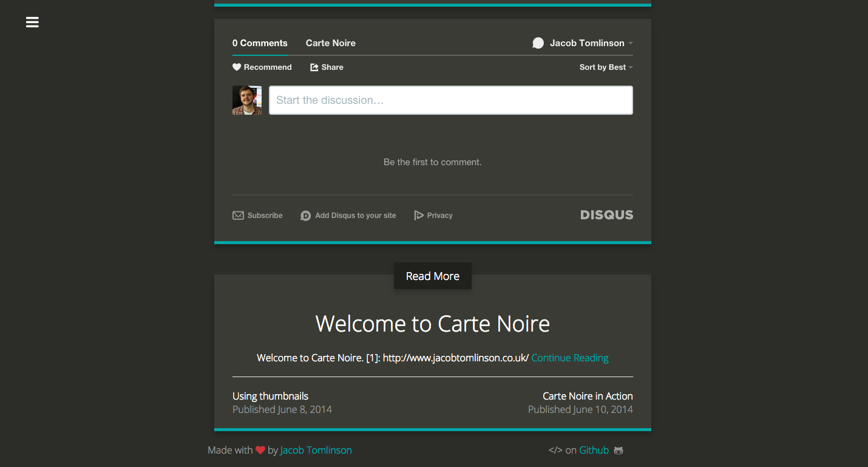Click the Share label

[333, 67]
